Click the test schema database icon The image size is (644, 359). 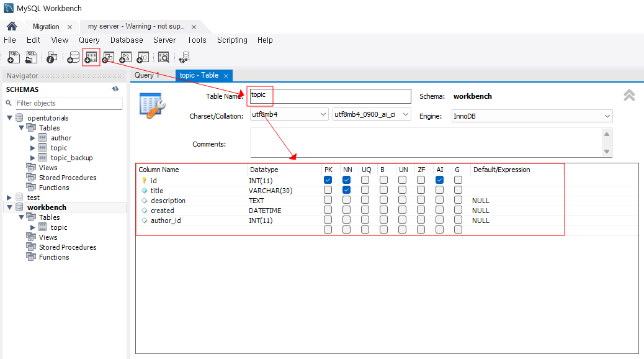point(19,198)
